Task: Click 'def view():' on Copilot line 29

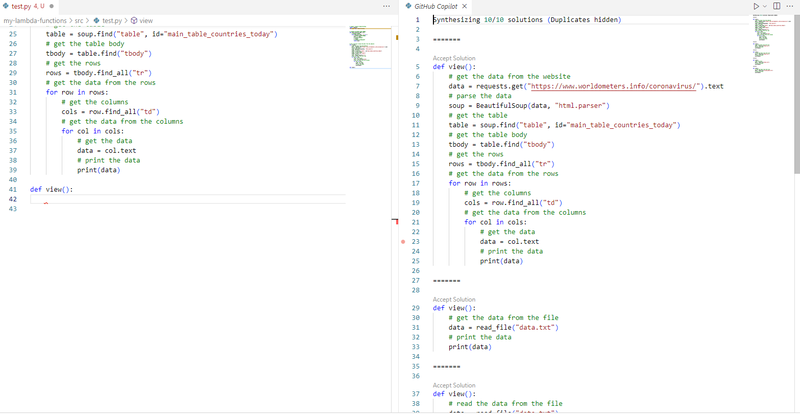Action: [454, 308]
